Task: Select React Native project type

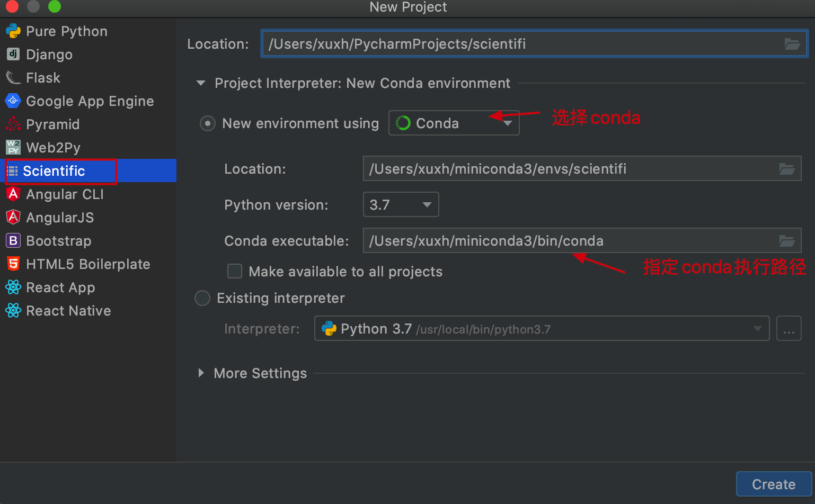Action: tap(88, 311)
